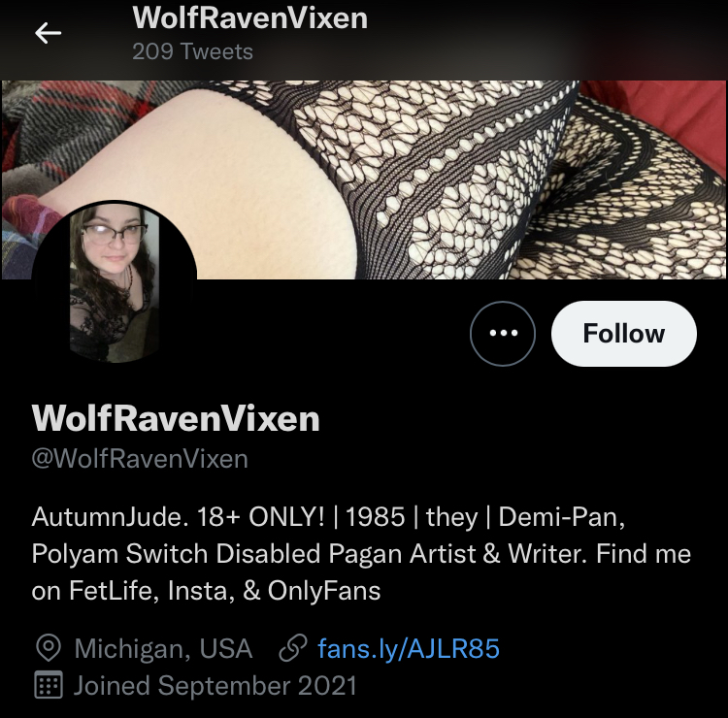Select the large WolfRavenVixen display name
The height and width of the screenshot is (718, 728).
176,418
